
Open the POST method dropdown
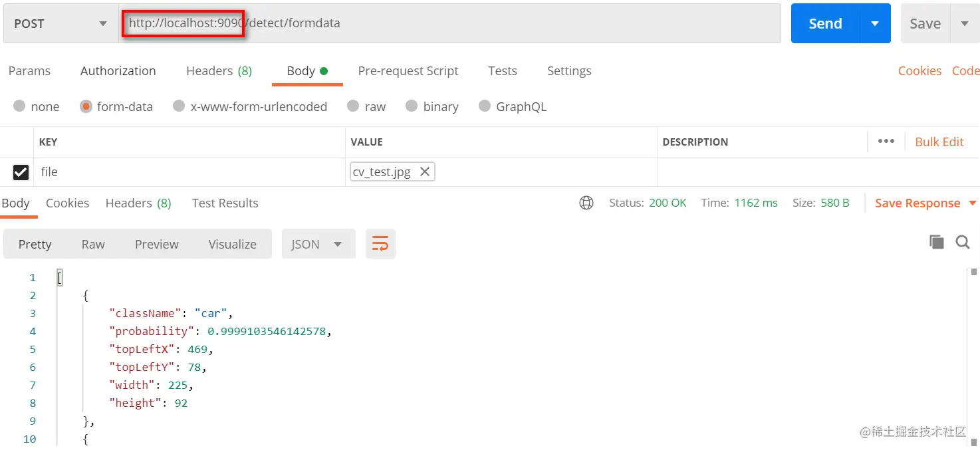pos(61,23)
